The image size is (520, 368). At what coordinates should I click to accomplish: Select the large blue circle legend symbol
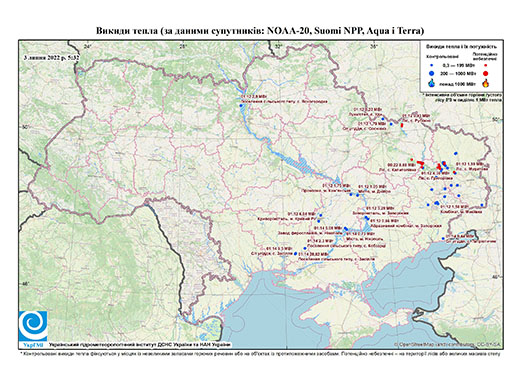coord(432,73)
